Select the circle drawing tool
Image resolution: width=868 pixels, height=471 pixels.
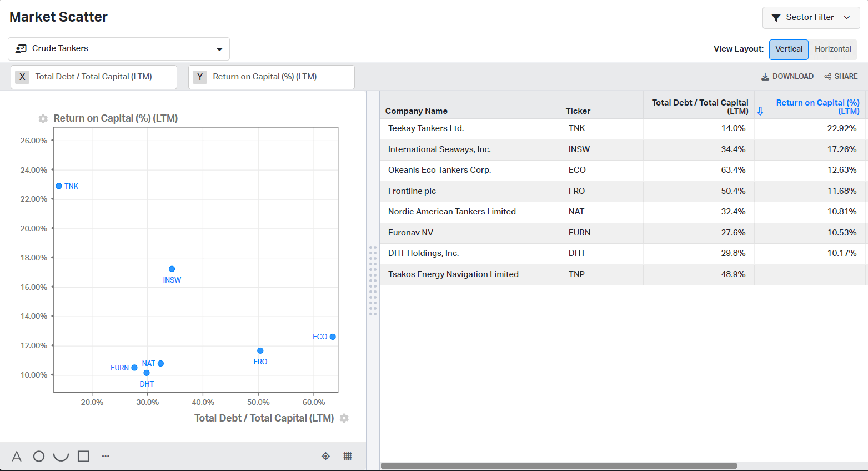click(39, 457)
